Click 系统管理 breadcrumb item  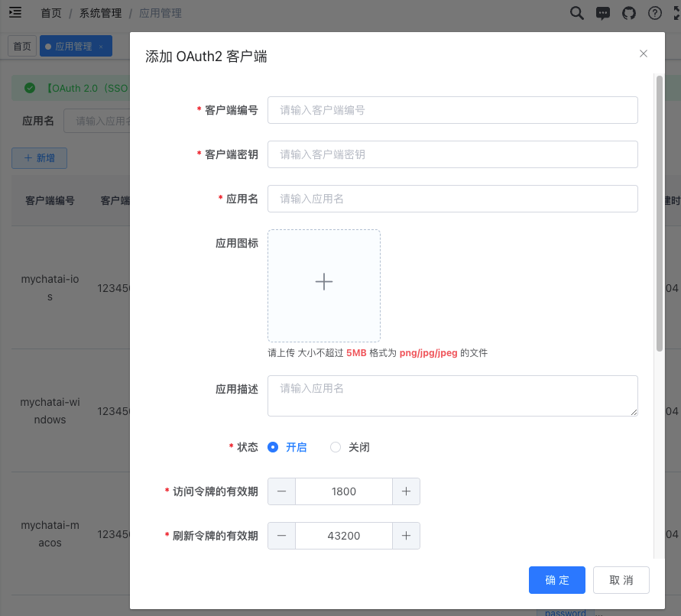point(100,13)
